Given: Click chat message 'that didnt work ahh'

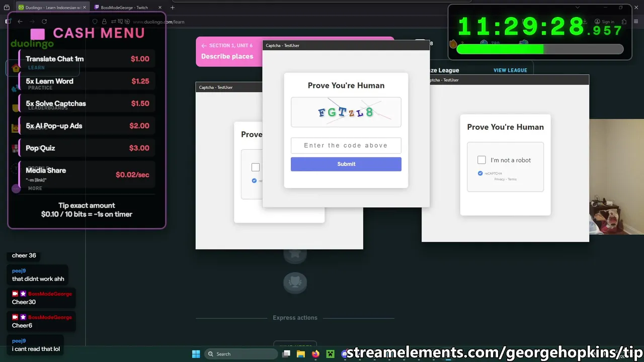Looking at the screenshot, I should point(38,279).
